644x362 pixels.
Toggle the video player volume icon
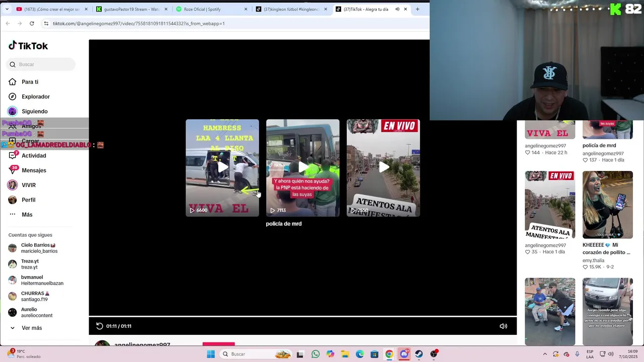[x=503, y=326]
